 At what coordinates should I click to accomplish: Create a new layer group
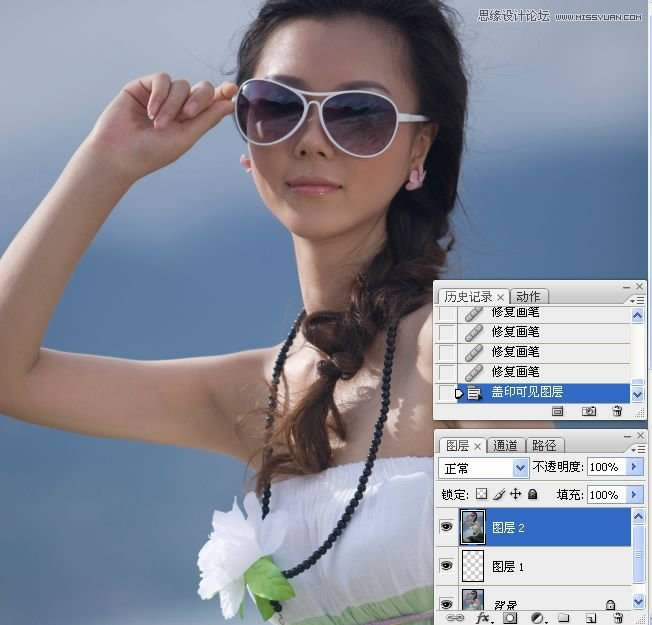tap(562, 618)
